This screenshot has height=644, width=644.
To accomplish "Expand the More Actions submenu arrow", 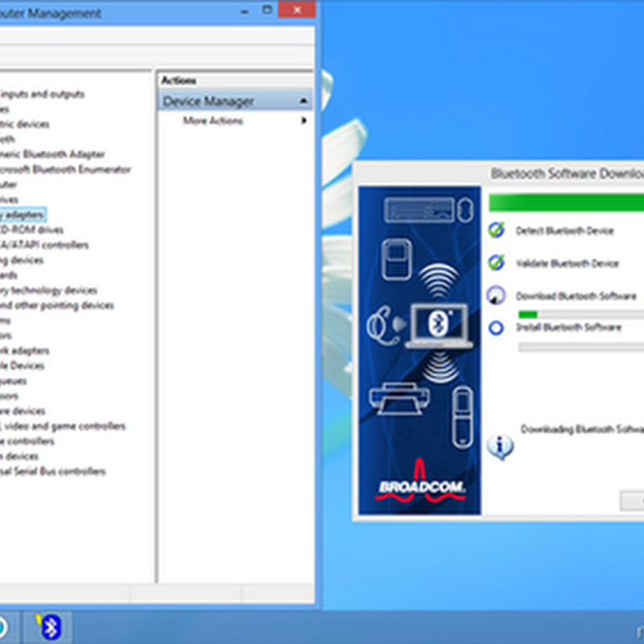I will (304, 120).
